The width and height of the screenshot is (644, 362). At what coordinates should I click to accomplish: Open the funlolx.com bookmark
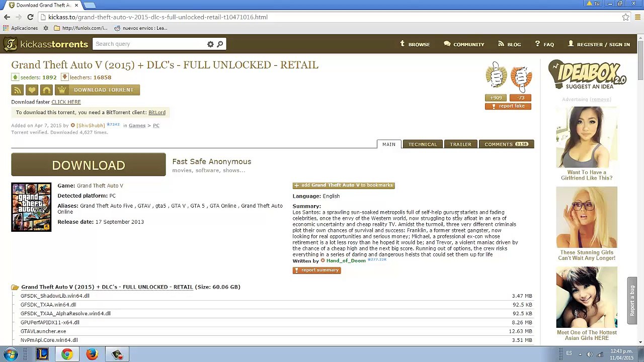tap(80, 28)
